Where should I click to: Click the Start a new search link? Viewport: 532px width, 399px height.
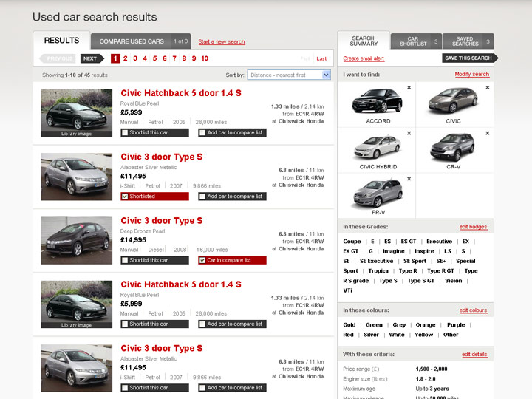point(222,42)
